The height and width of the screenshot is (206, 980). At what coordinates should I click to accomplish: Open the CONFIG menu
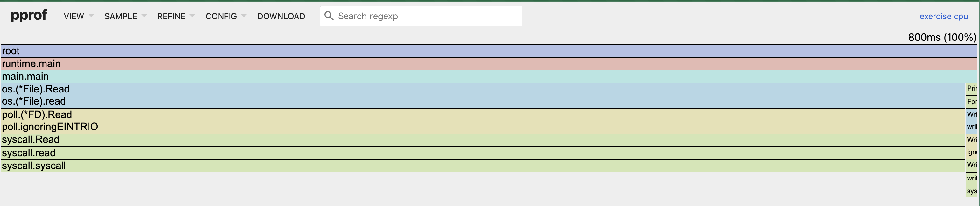pos(226,16)
